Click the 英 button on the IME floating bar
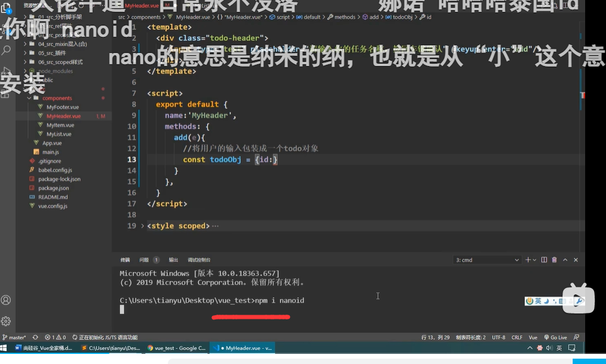 tap(538, 301)
